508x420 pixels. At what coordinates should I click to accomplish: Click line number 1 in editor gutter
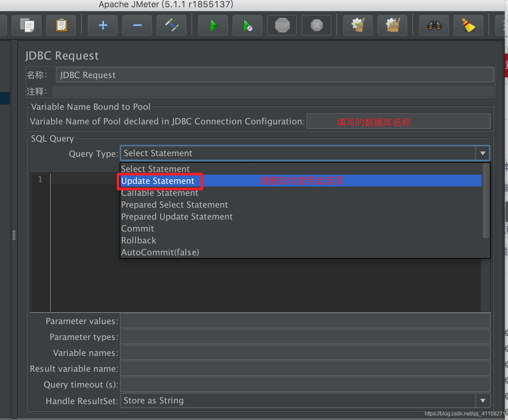click(40, 179)
